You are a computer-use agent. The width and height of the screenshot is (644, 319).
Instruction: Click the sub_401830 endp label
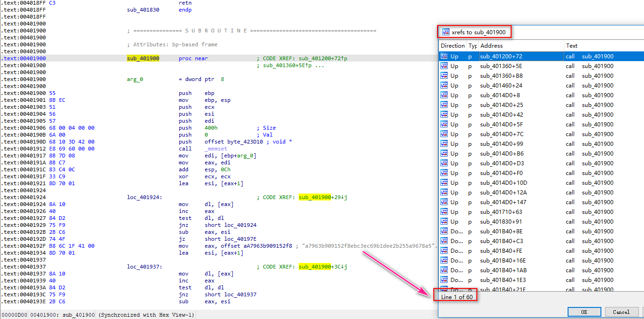143,10
